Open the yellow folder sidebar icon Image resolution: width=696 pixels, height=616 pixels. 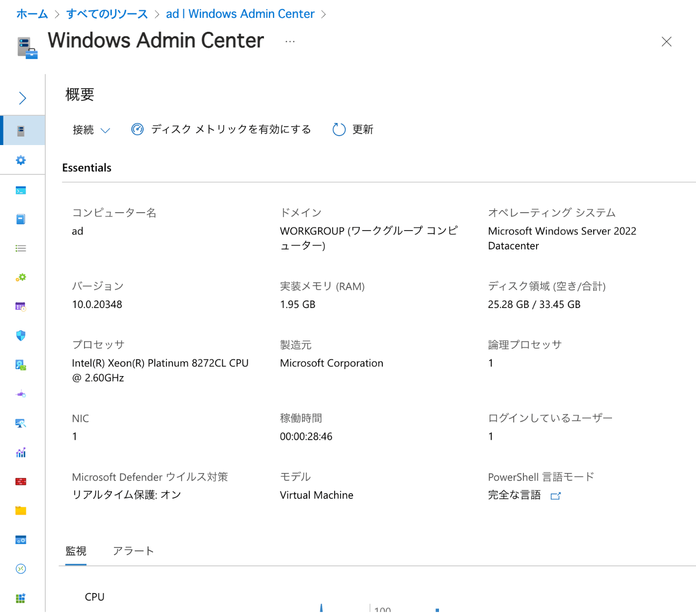[x=21, y=511]
